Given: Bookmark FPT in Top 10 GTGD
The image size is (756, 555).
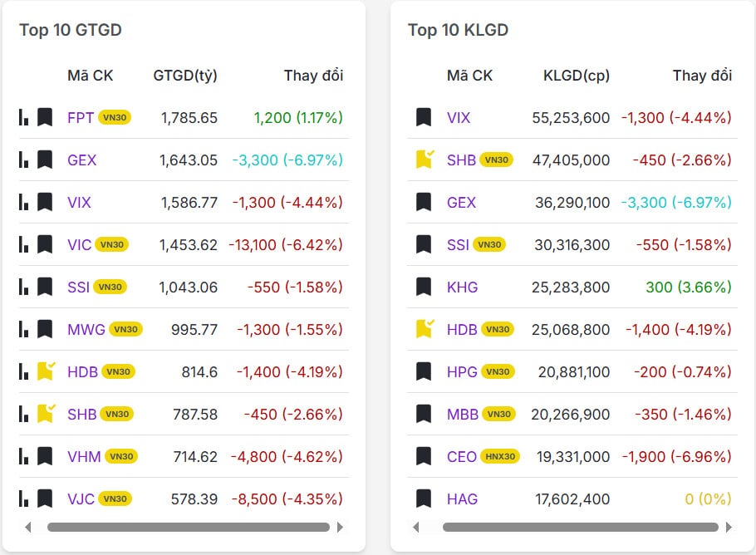Looking at the screenshot, I should [45, 117].
